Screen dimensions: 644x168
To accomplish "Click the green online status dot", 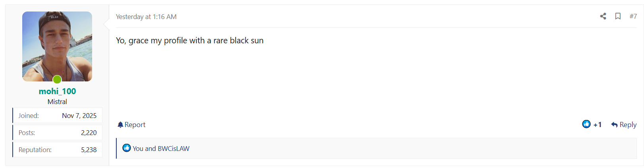I will click(x=57, y=79).
